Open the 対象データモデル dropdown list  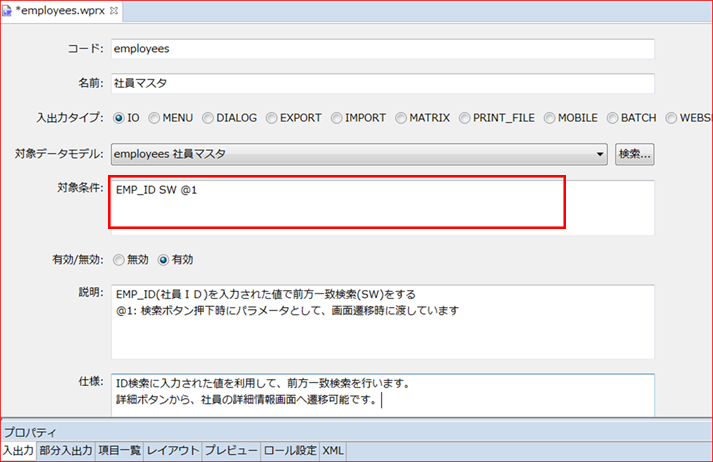click(x=600, y=154)
